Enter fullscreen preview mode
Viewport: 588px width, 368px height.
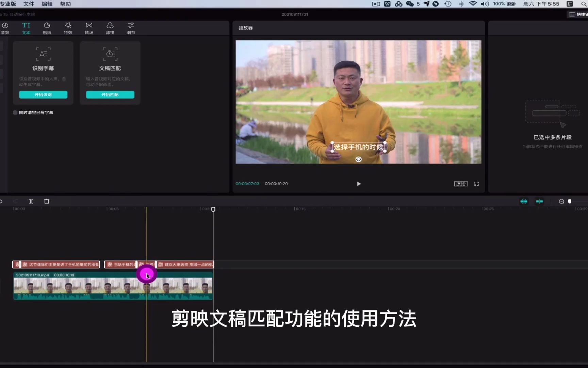coord(476,184)
